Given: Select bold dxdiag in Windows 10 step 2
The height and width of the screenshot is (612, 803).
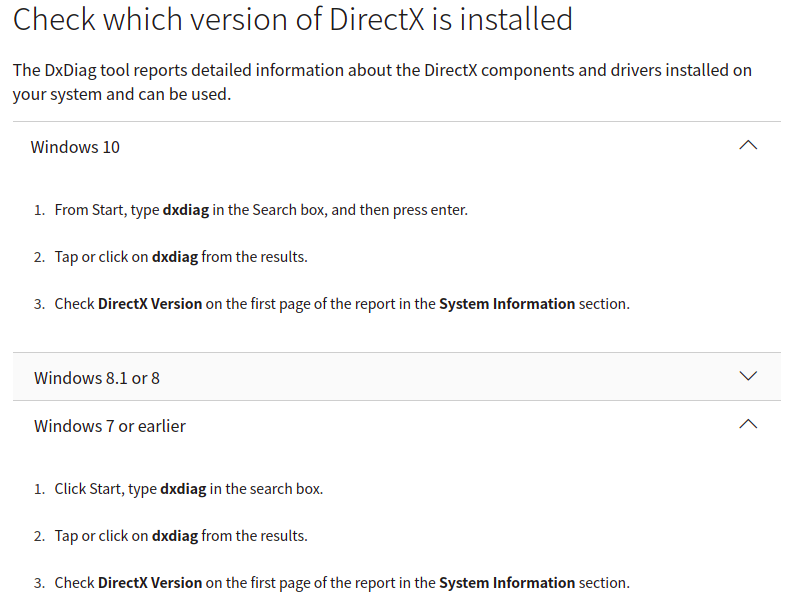Looking at the screenshot, I should [175, 257].
